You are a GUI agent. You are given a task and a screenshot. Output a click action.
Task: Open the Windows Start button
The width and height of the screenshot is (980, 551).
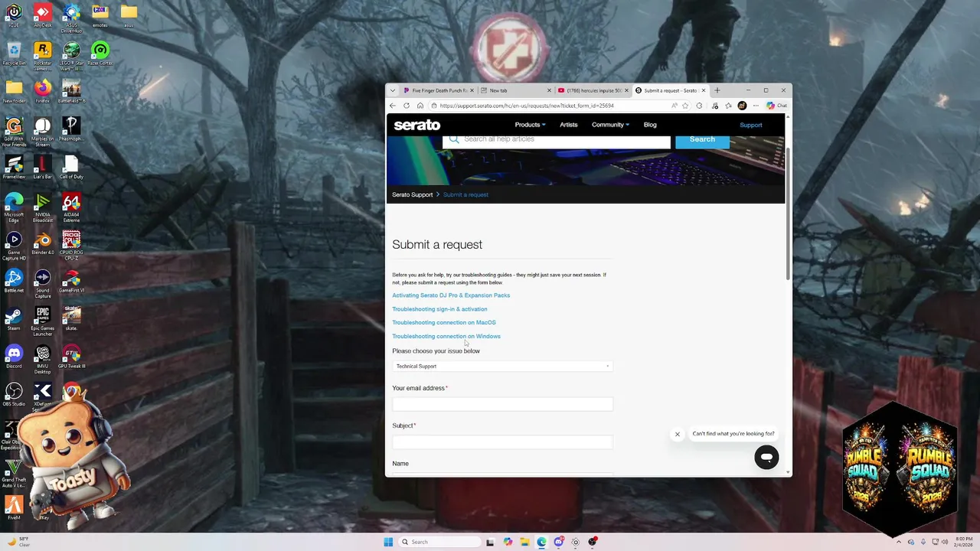point(388,542)
